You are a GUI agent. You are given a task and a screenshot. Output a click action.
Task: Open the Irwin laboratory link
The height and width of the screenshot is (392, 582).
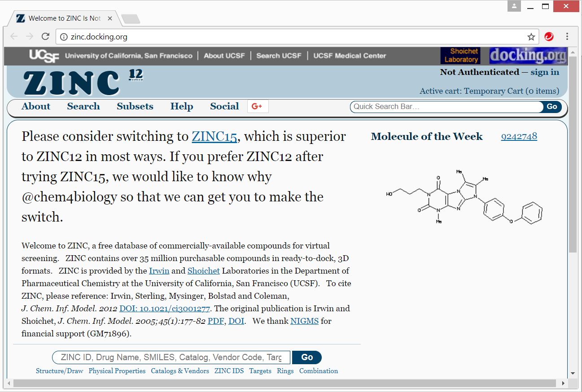point(159,271)
